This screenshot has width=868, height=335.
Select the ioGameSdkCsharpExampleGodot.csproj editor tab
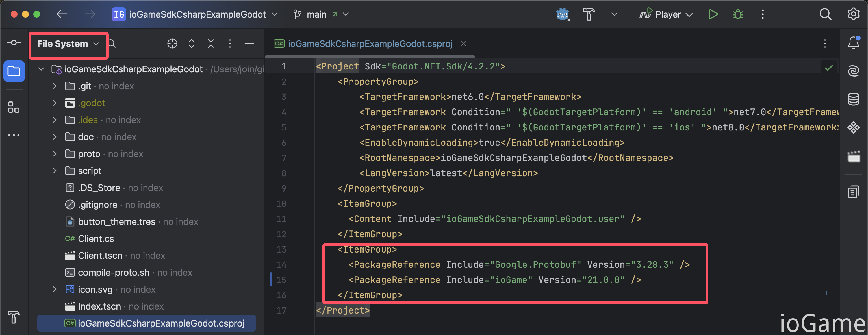click(370, 44)
